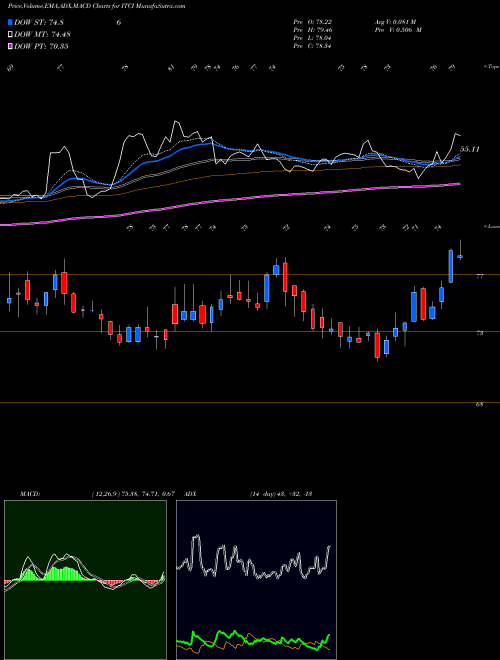The image size is (500, 660).
Task: Click the Pre H: high price value
Action: pyautogui.click(x=313, y=30)
